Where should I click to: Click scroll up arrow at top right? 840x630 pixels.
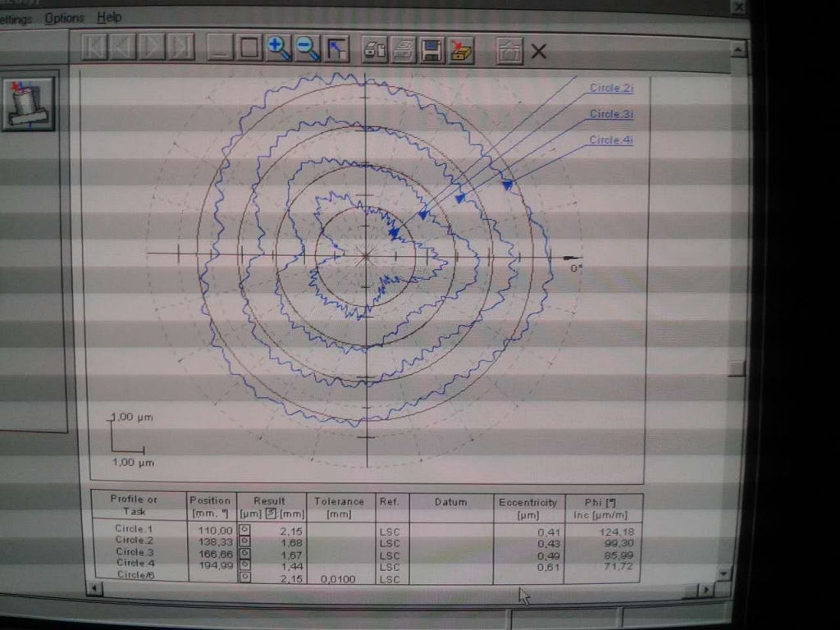[x=738, y=49]
